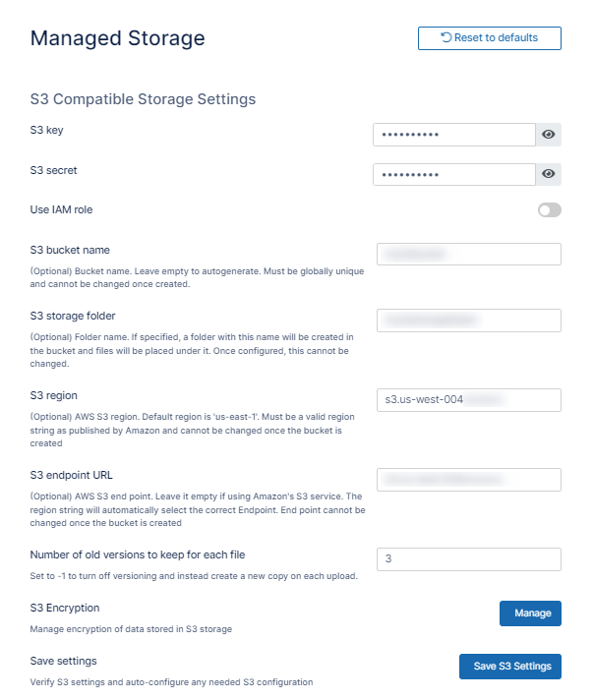Select the S3 secret password field
This screenshot has height=700, width=593.
[453, 174]
